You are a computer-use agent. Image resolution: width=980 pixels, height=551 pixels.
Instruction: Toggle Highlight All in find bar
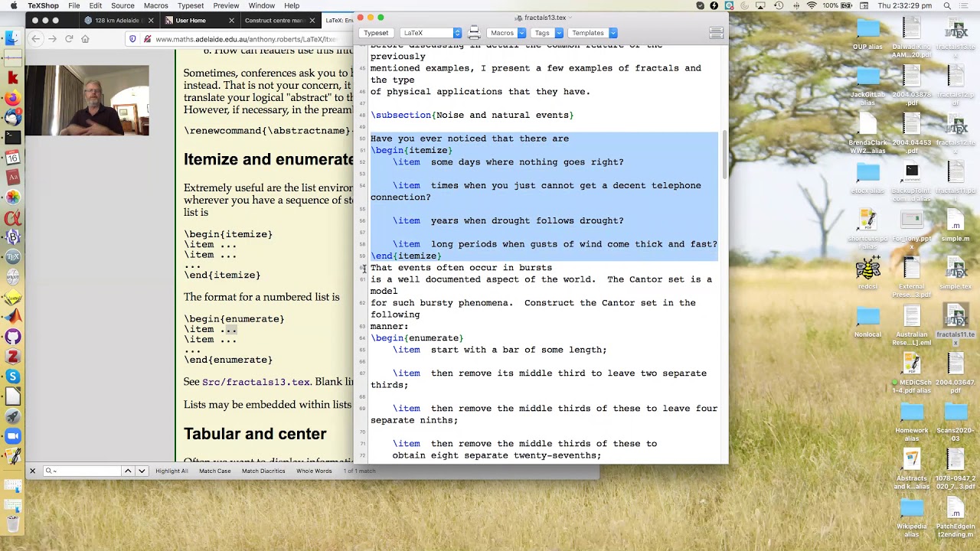coord(171,471)
